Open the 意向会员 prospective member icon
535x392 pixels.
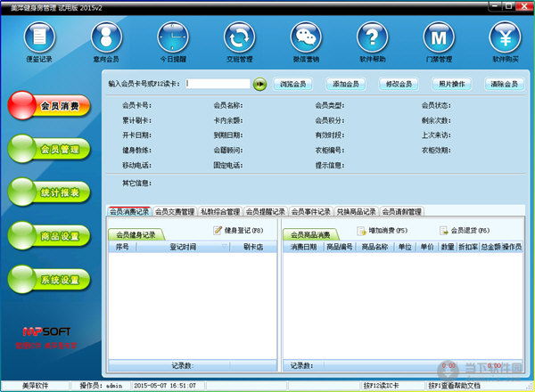[x=106, y=37]
